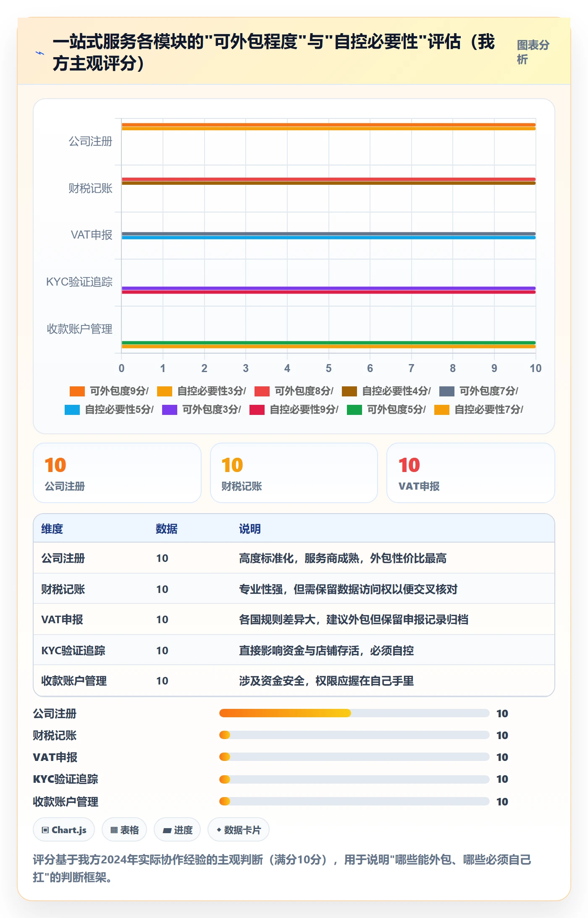This screenshot has height=918, width=588.
Task: Click chart axis label VAT申报
Action: [x=92, y=235]
